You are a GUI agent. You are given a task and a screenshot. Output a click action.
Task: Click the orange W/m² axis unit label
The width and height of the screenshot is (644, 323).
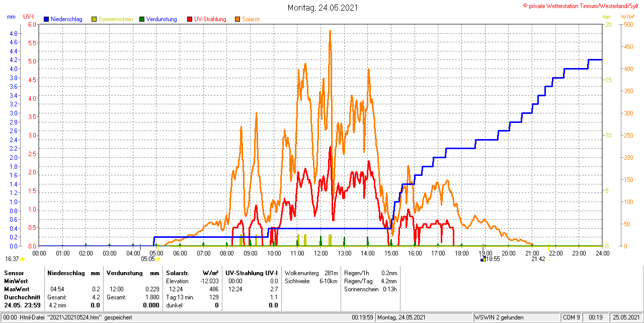pyautogui.click(x=627, y=17)
